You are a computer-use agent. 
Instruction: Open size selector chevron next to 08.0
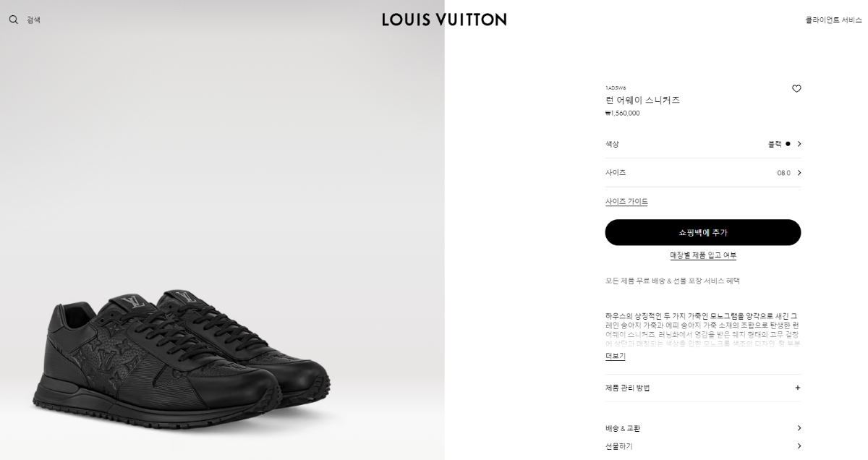(x=799, y=173)
